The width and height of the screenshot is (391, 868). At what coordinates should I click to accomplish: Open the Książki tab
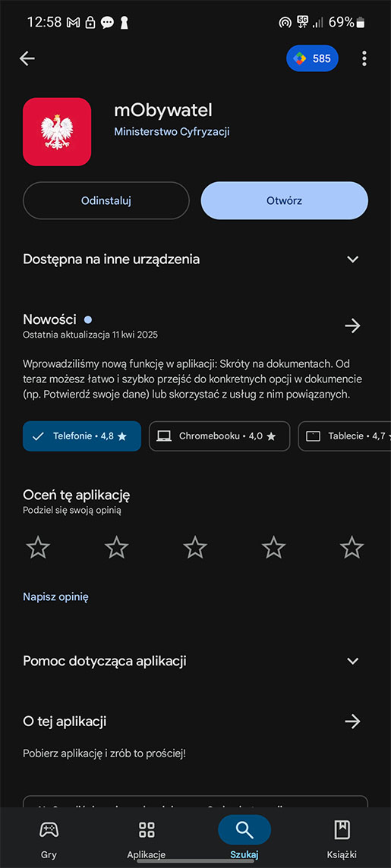pos(342,838)
